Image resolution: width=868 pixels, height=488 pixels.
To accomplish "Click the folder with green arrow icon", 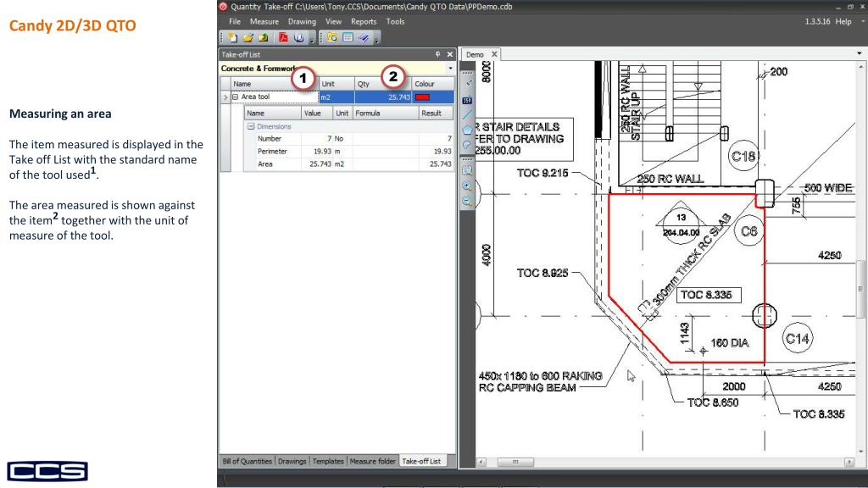I will click(x=263, y=37).
